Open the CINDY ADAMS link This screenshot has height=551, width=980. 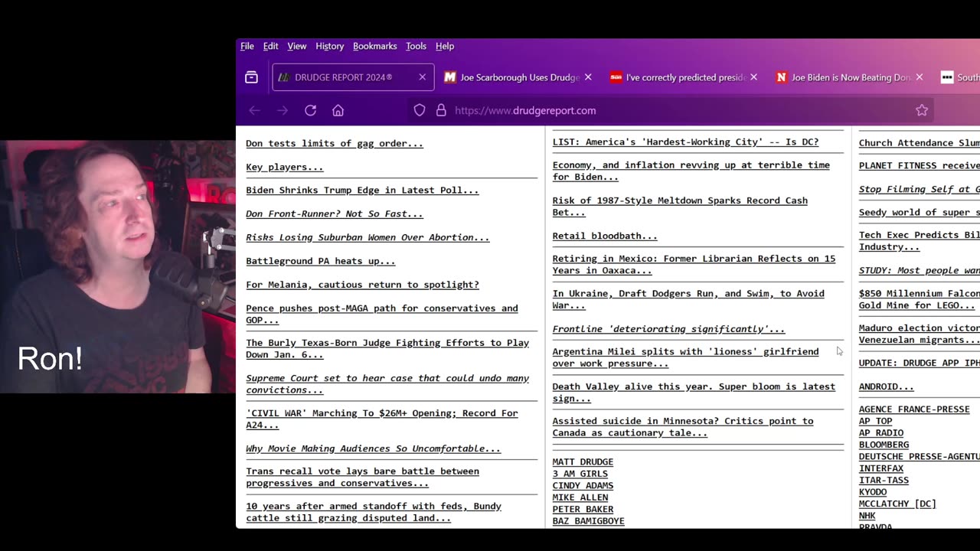tap(583, 485)
